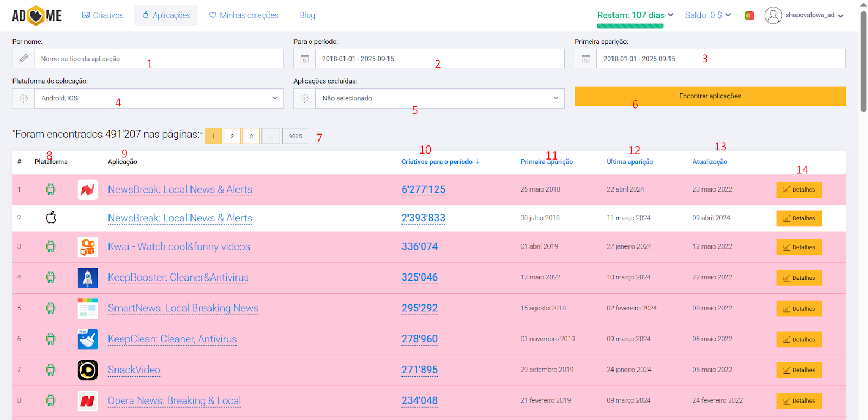868x420 pixels.
Task: Click the Kwai app icon
Action: pos(87,247)
